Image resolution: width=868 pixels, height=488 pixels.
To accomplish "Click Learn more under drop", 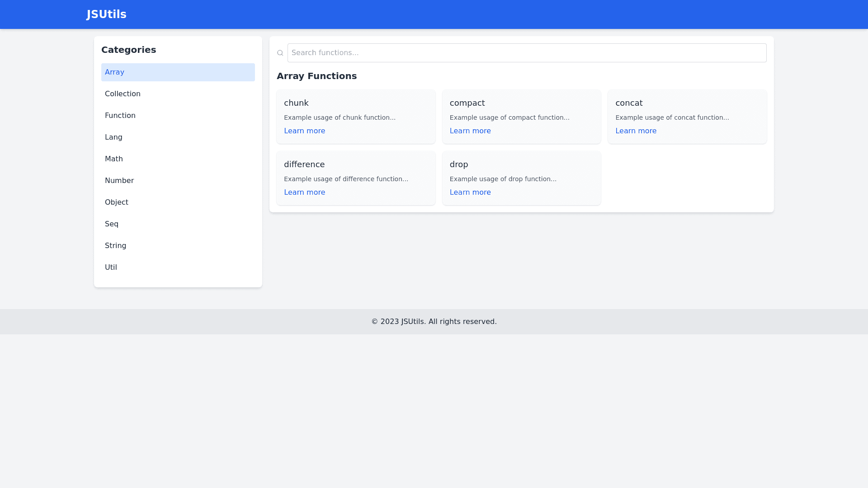I will coord(470,192).
